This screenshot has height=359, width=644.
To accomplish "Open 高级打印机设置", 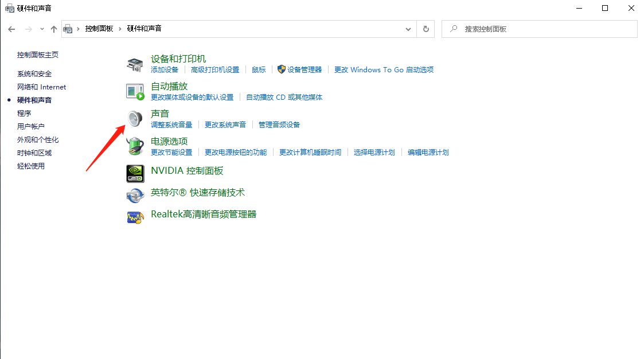I will [x=215, y=70].
